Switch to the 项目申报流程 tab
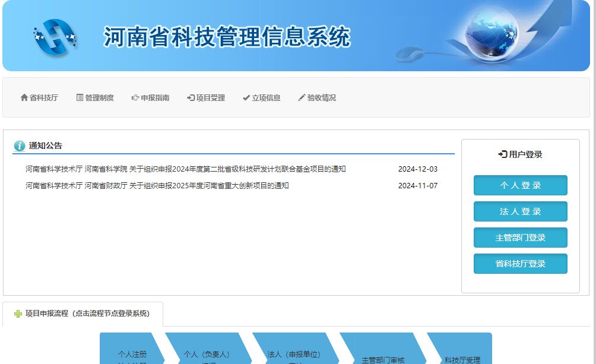596x364 pixels. [x=83, y=314]
